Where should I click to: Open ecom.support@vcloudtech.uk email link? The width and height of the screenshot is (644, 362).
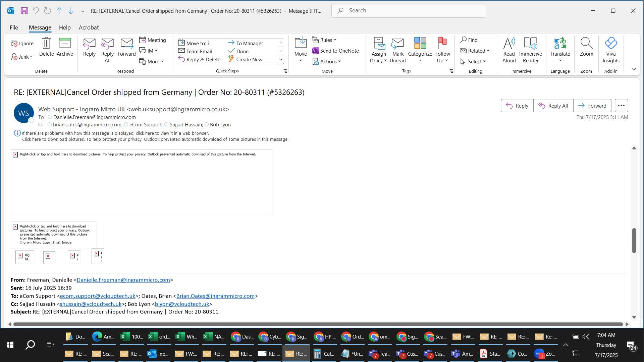coord(98,296)
